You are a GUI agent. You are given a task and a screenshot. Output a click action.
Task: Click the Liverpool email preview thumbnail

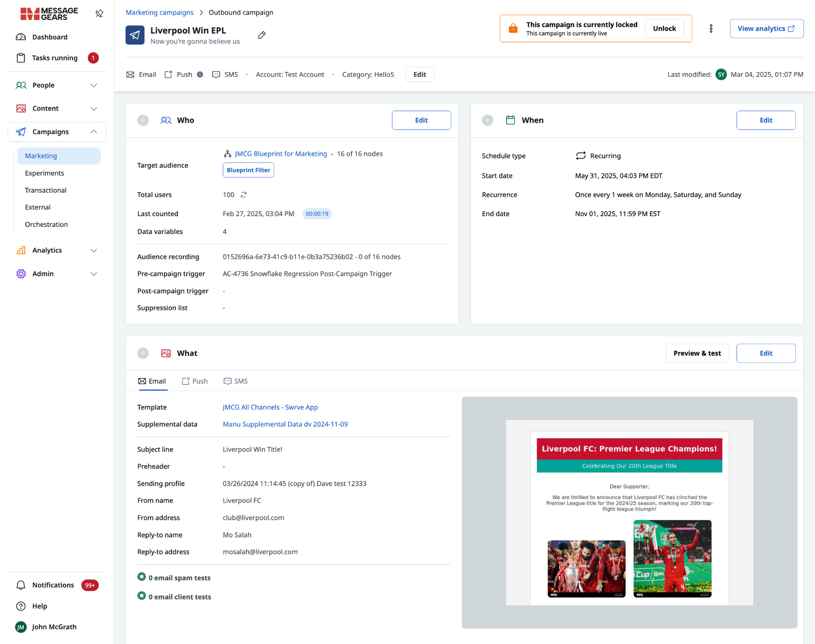pyautogui.click(x=630, y=512)
